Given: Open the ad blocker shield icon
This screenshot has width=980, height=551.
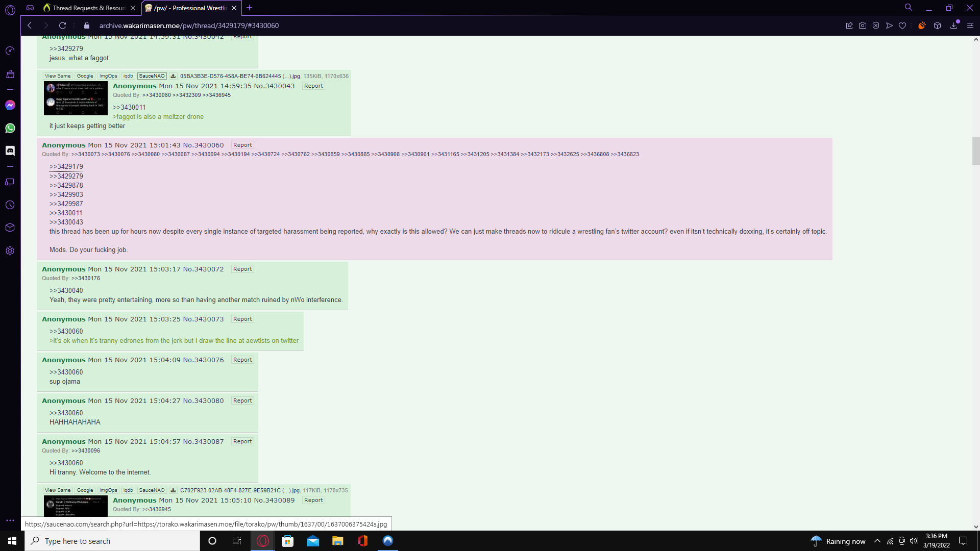Looking at the screenshot, I should [x=876, y=26].
